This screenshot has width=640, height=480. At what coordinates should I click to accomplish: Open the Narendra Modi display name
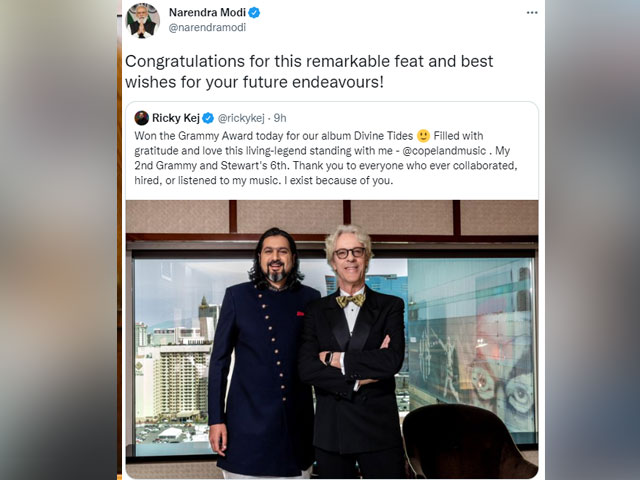(207, 13)
